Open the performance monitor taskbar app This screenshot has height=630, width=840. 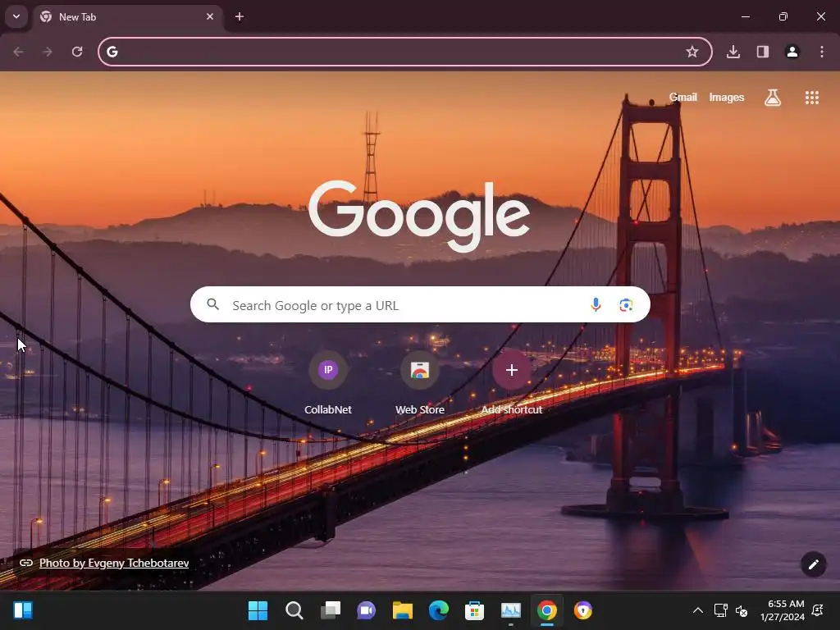510,610
